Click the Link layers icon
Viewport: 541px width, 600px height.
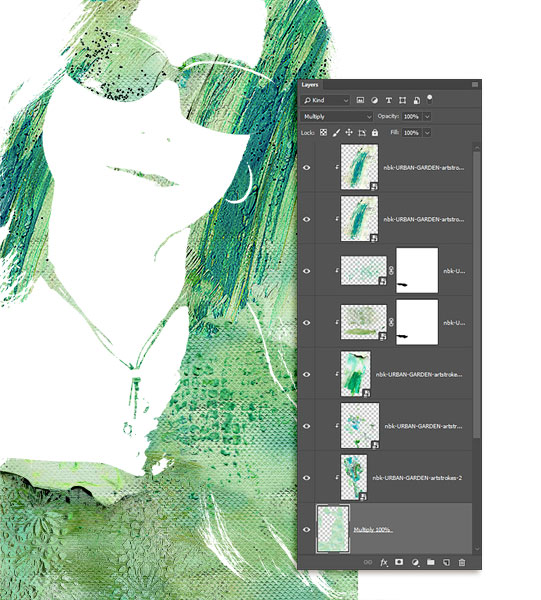point(368,562)
